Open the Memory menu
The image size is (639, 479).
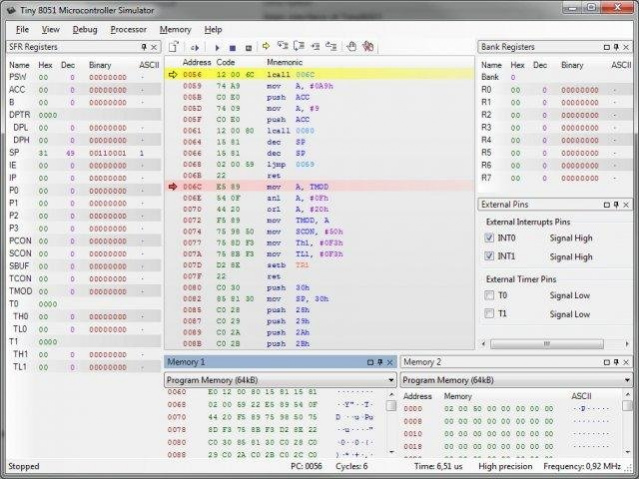[x=175, y=29]
